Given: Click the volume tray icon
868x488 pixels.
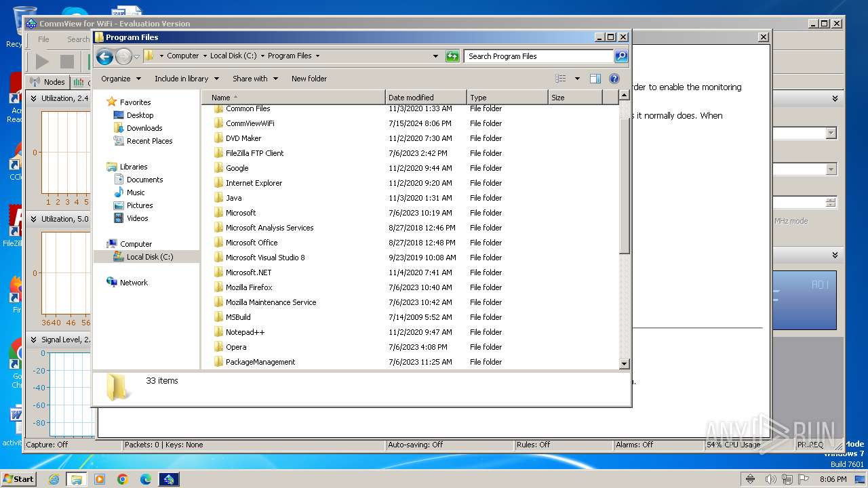Looking at the screenshot, I should pyautogui.click(x=770, y=479).
